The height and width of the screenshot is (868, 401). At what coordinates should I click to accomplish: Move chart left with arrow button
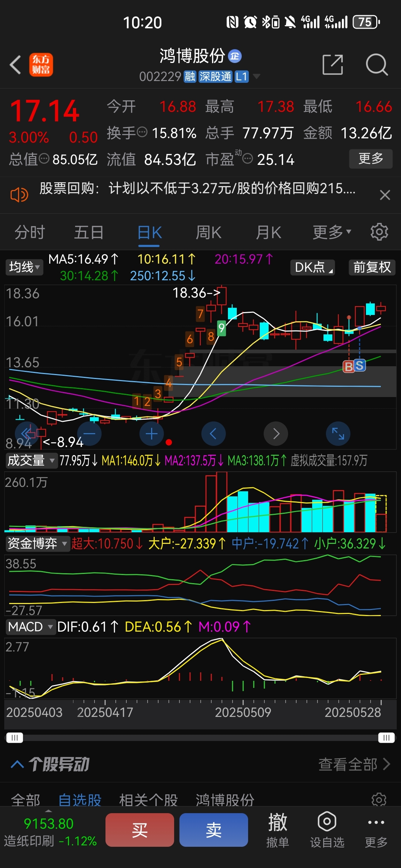pos(213,433)
